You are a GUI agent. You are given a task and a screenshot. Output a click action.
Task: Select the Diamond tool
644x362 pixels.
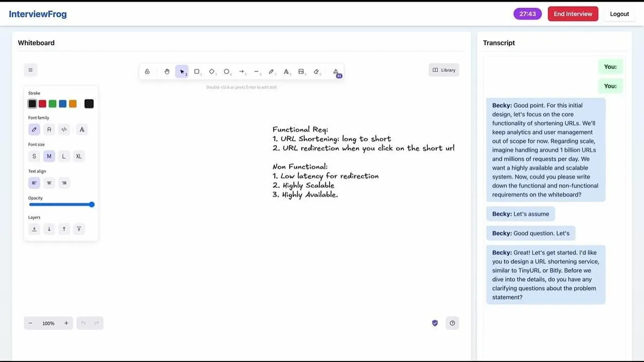point(211,71)
